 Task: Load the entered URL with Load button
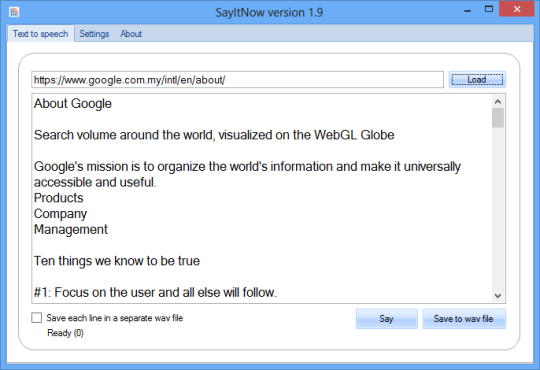point(477,80)
